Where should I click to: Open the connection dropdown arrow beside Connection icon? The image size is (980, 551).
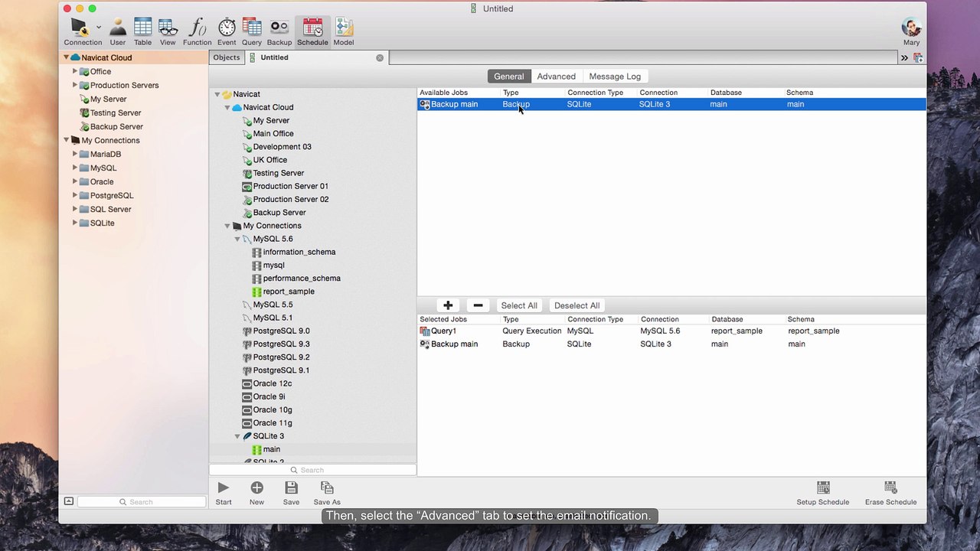[x=99, y=28]
